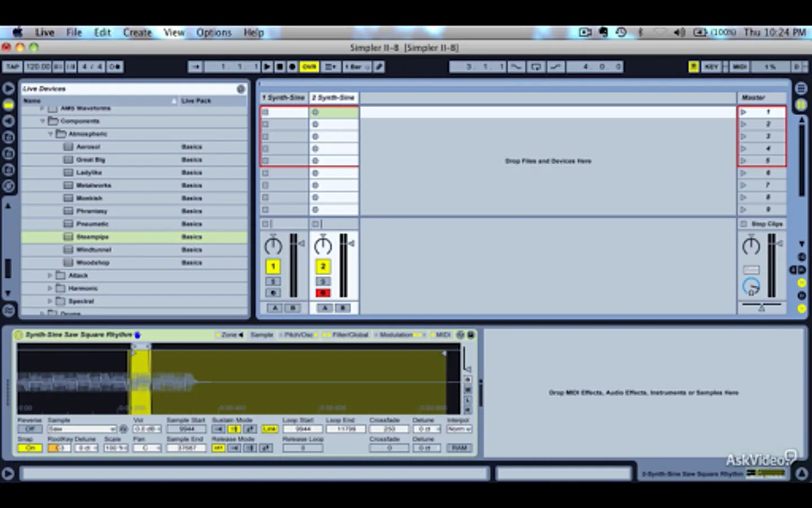Collapse the Components folder

(42, 121)
